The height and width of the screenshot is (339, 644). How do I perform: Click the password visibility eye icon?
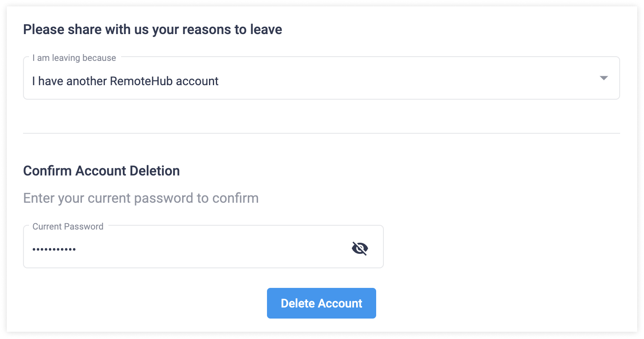360,247
